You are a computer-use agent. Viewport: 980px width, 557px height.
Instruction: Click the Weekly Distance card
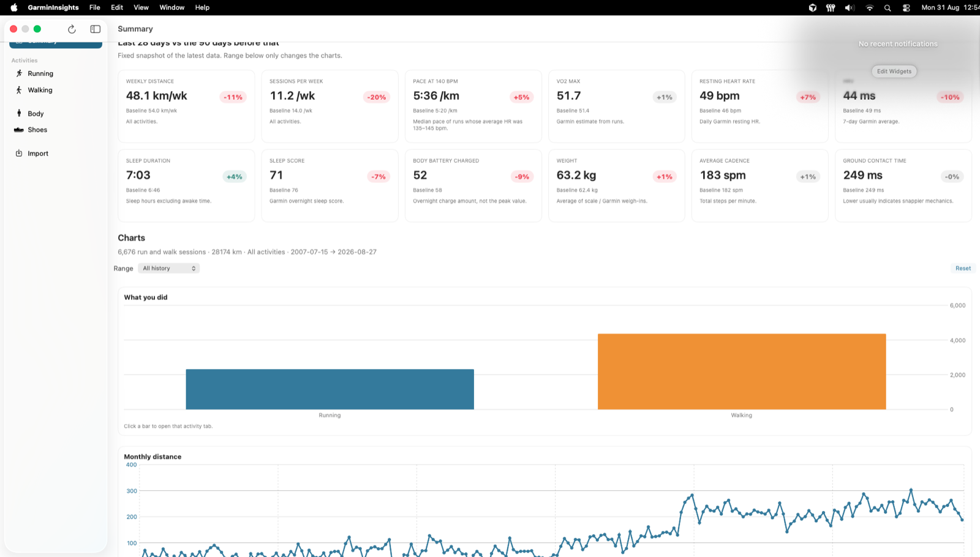click(x=186, y=106)
